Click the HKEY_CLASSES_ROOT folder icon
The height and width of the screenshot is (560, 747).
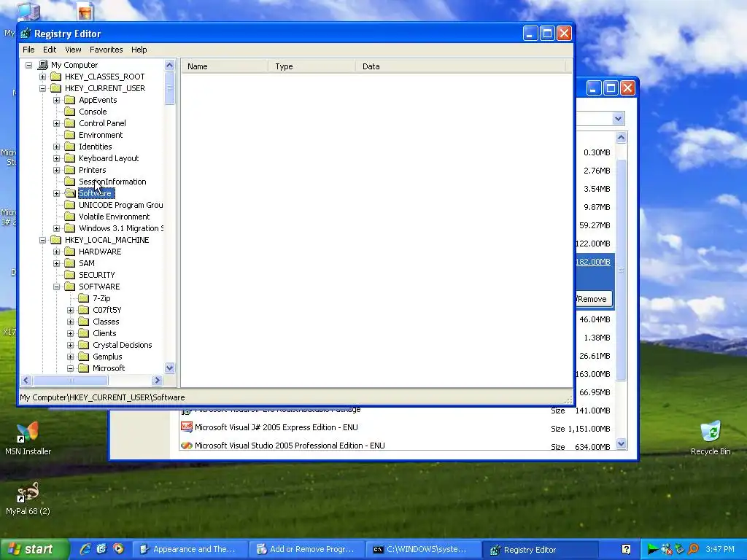(55, 77)
